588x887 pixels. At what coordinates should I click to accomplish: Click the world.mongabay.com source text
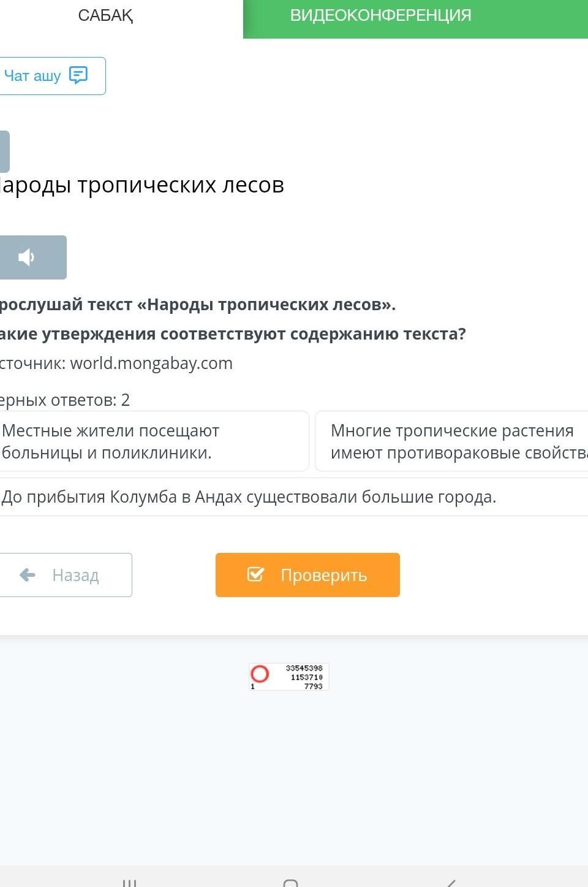pos(151,364)
